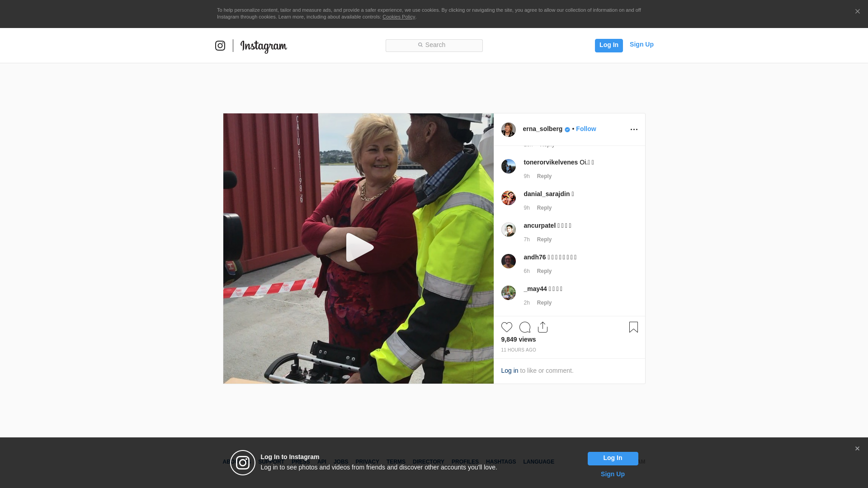Open the TERMS footer link

pos(396,462)
